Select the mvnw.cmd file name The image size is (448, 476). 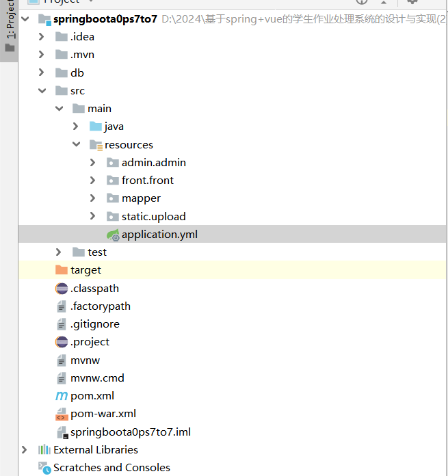[x=97, y=378]
